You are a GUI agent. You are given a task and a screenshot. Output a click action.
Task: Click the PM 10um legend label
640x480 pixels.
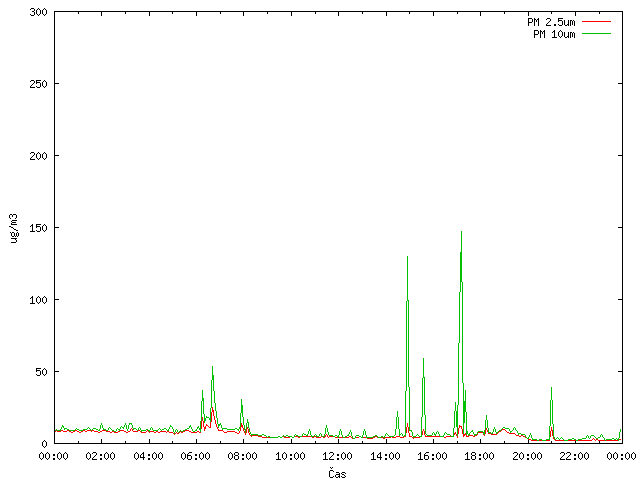pos(554,34)
